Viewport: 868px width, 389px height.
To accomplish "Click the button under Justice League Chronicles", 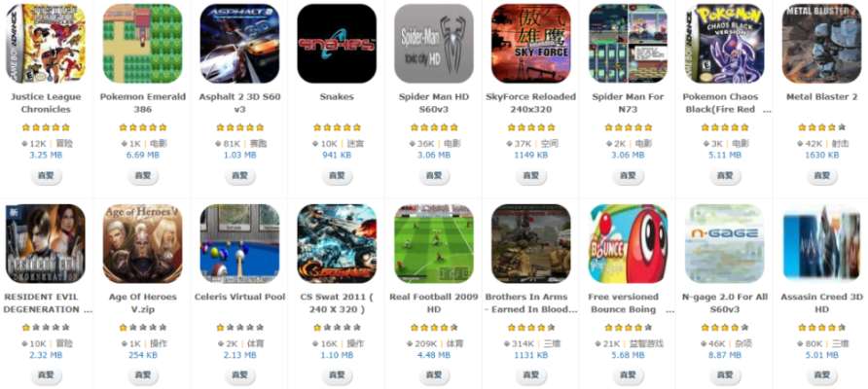I will [x=46, y=176].
